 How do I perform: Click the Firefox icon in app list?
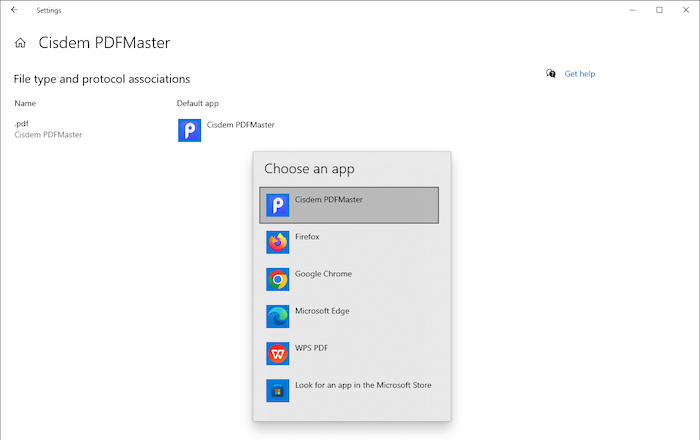(277, 242)
